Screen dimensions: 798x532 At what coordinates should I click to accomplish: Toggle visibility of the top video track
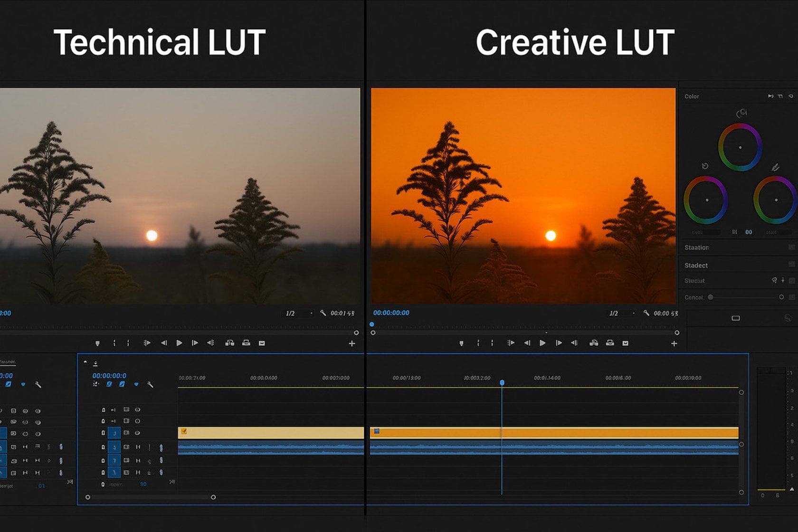click(138, 410)
